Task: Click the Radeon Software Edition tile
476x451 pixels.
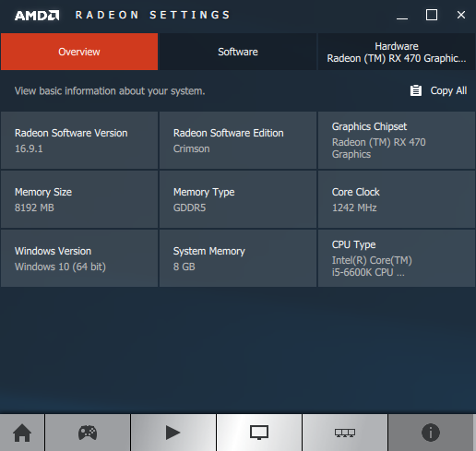Action: coord(238,140)
